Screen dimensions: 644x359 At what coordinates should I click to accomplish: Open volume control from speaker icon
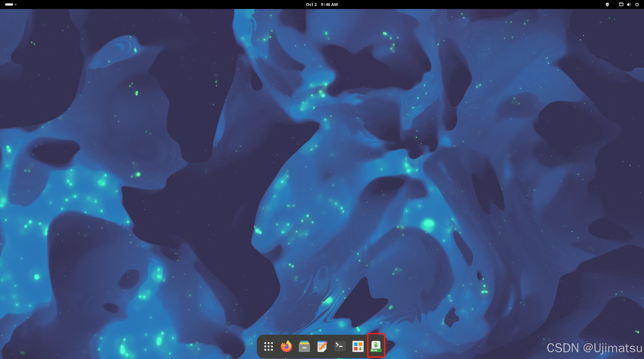(629, 4)
